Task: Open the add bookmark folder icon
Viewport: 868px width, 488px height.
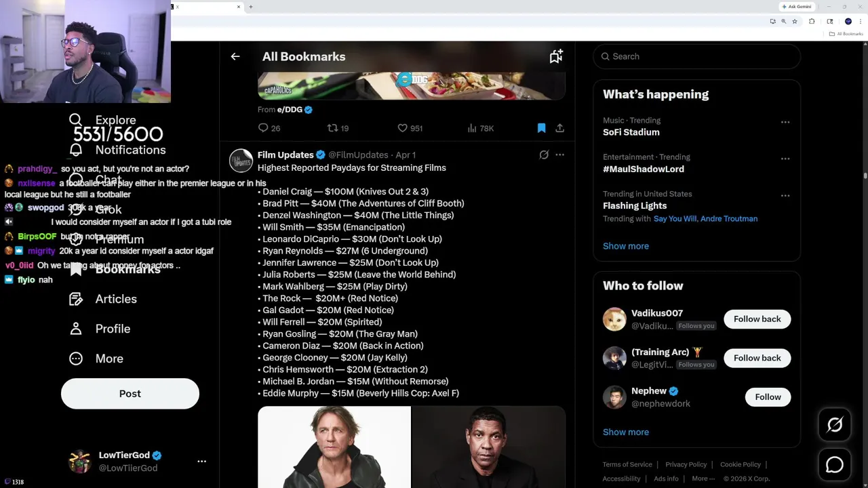Action: [x=556, y=57]
